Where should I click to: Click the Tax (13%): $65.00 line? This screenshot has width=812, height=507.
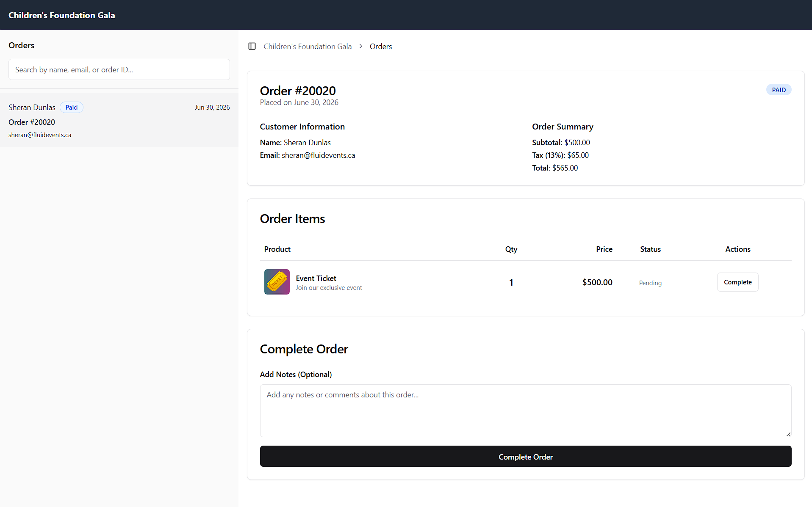click(560, 155)
